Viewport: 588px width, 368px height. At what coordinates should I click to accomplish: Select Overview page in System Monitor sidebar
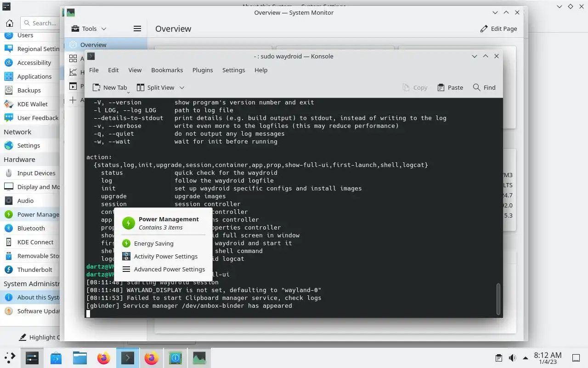click(106, 45)
